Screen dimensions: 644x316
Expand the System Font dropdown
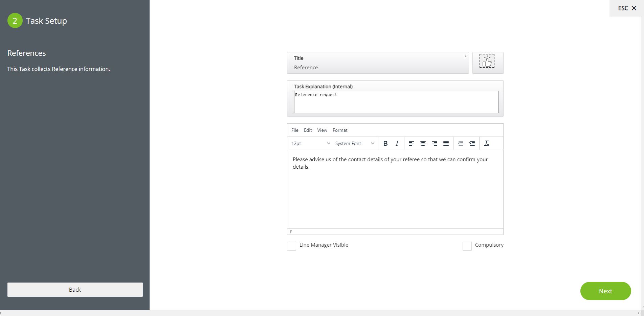coord(354,143)
